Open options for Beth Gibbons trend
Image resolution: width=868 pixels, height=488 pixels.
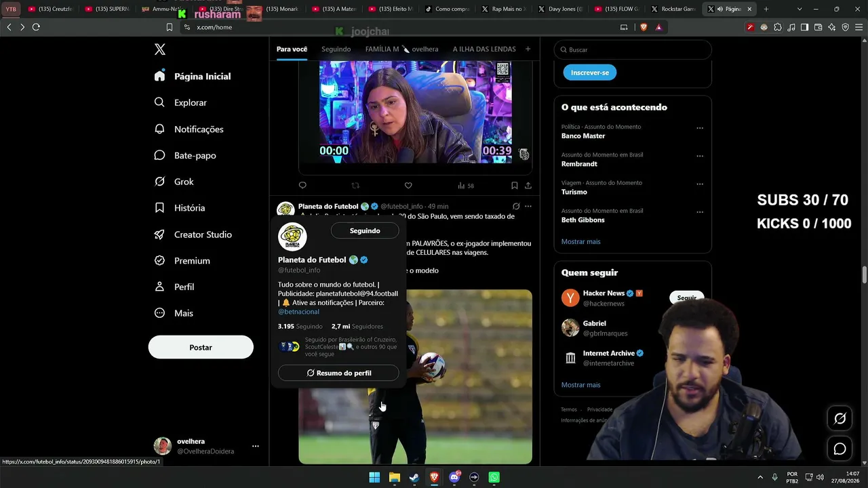tap(700, 212)
